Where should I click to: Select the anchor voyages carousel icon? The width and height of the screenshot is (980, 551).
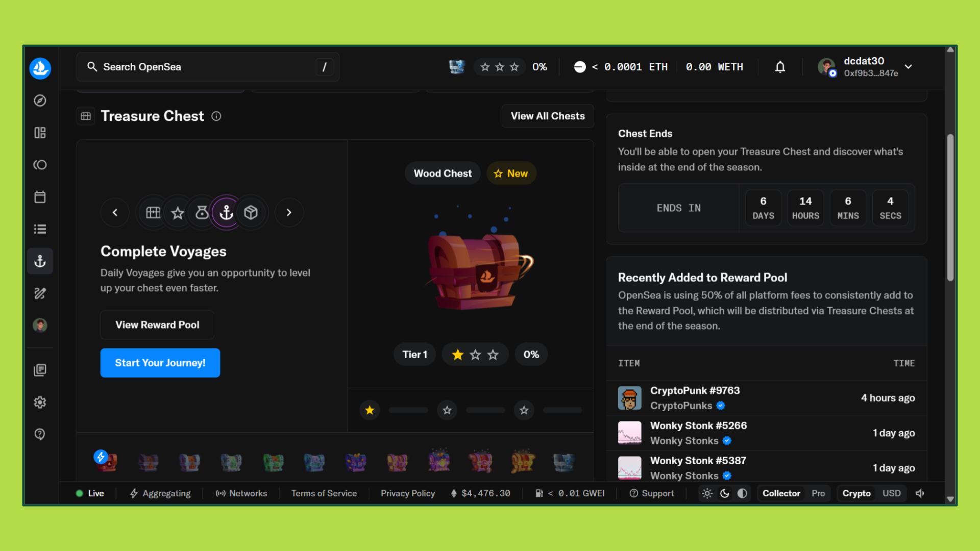226,212
